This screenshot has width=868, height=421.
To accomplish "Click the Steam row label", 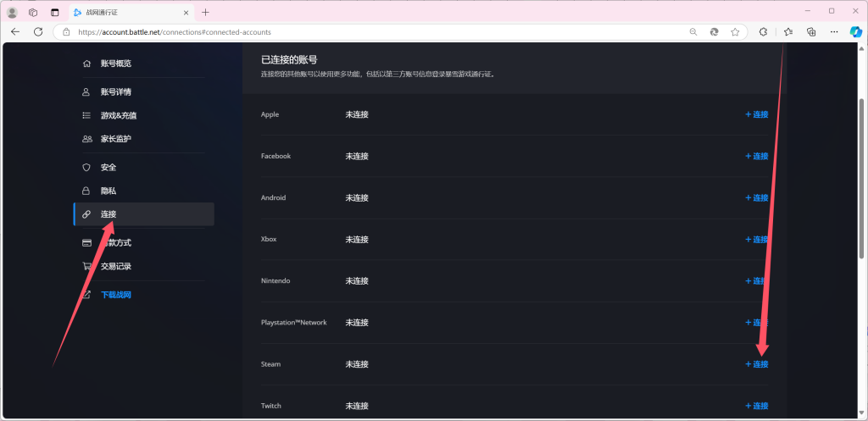I will (x=270, y=364).
